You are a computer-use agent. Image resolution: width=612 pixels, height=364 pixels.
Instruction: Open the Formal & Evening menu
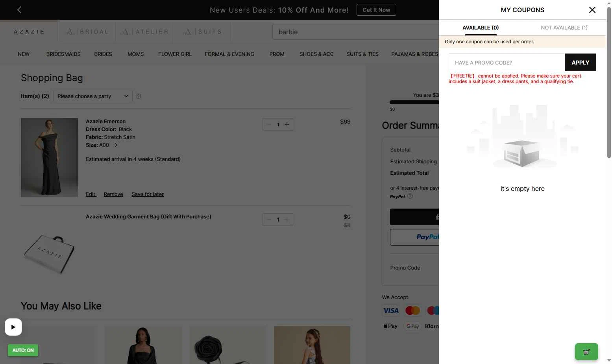point(229,54)
